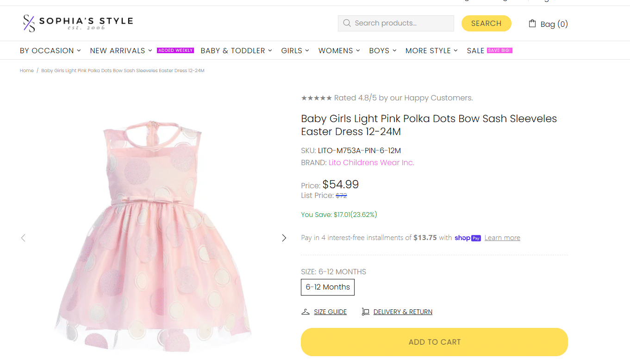This screenshot has height=364, width=630.
Task: Show the previous product image arrow
Action: 23,238
